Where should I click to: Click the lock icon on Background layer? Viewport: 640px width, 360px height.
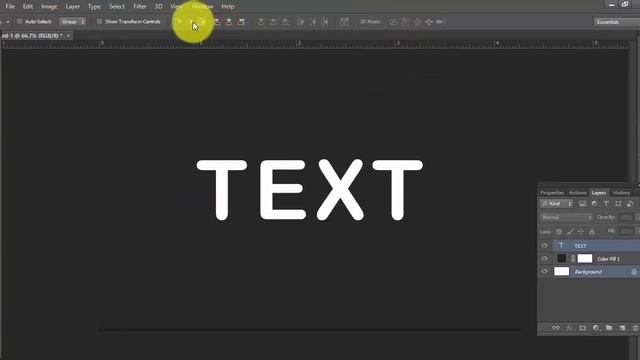634,271
